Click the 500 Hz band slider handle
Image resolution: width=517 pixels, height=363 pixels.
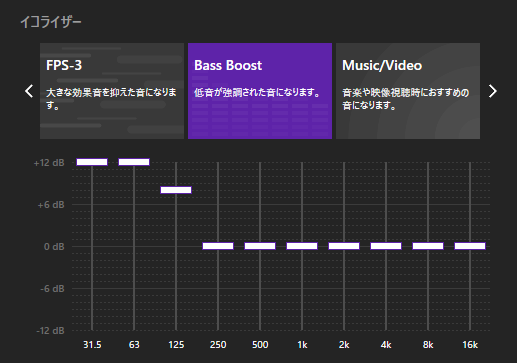tap(260, 246)
